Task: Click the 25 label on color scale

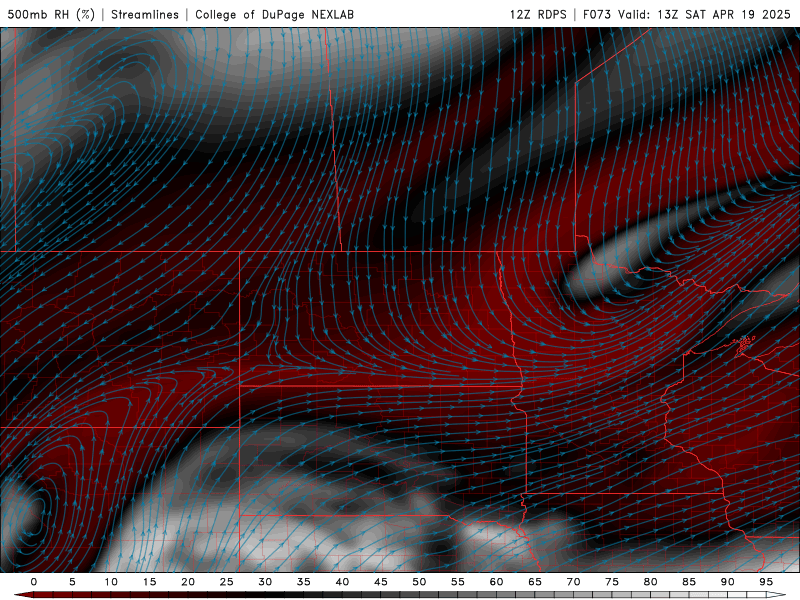Action: click(227, 582)
